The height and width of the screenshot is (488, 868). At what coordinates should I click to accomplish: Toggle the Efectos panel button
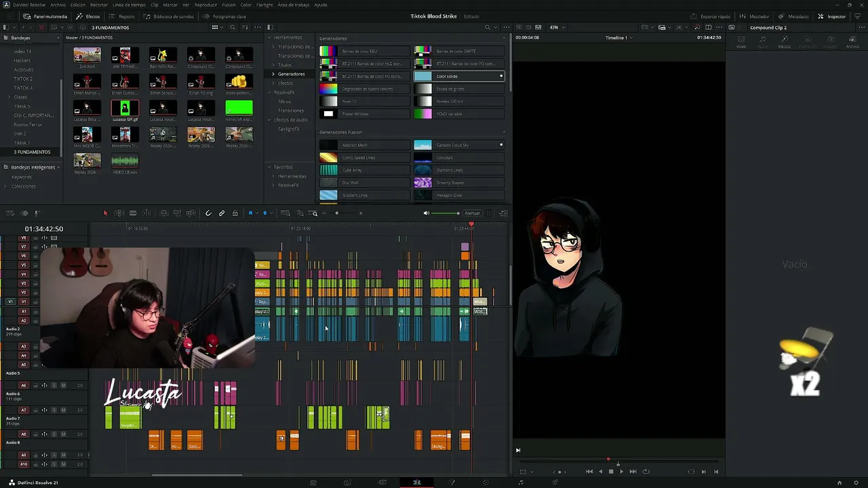click(x=88, y=16)
